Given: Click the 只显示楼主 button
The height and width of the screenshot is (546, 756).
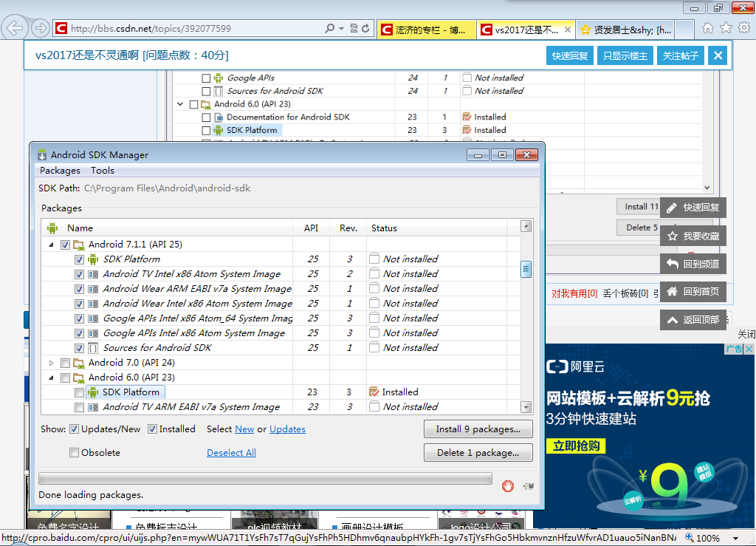Looking at the screenshot, I should coord(625,55).
